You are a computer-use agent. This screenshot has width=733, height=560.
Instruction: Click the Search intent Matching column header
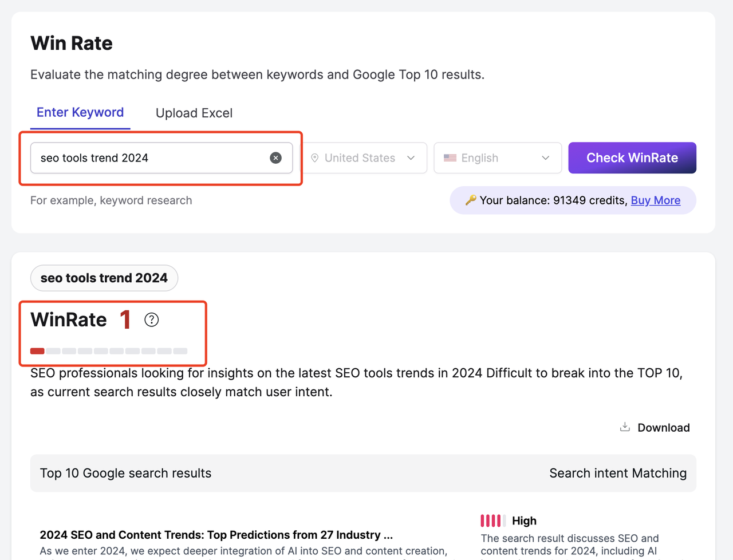(618, 473)
